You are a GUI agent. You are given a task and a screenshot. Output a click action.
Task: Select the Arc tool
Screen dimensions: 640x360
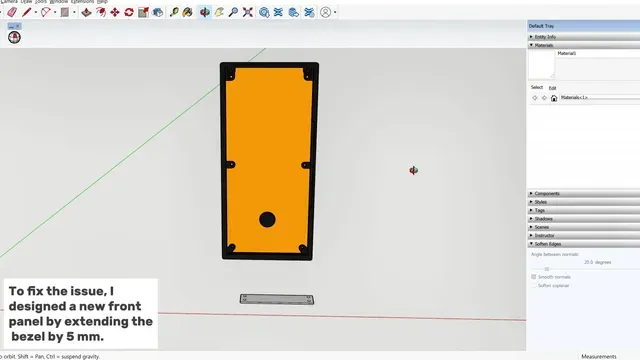[x=45, y=12]
